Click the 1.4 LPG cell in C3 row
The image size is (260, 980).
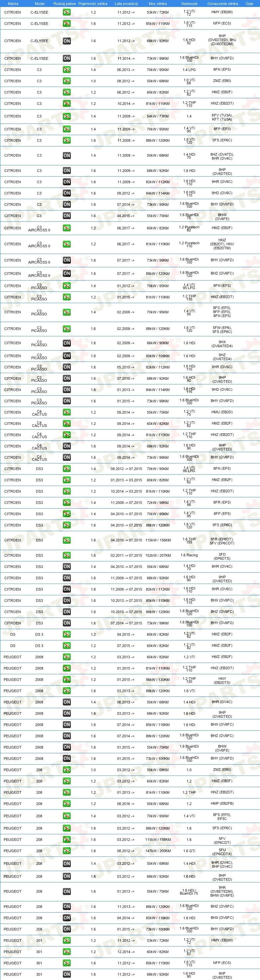point(189,70)
